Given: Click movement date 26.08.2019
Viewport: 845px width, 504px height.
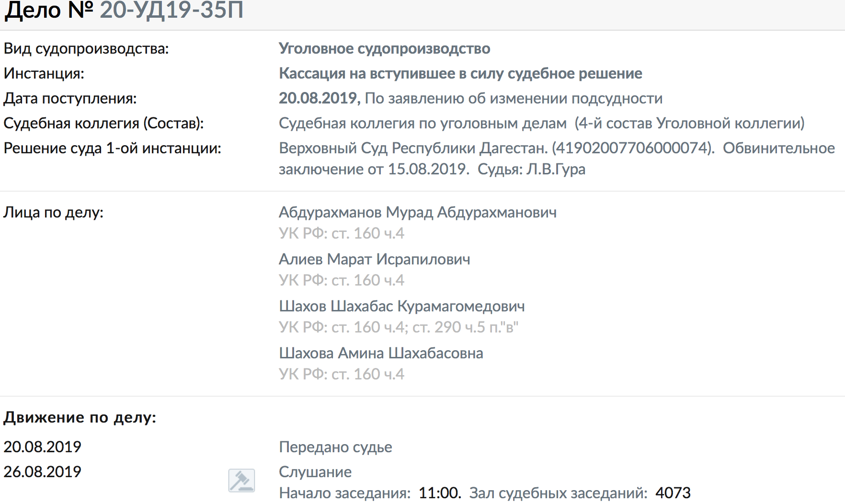Looking at the screenshot, I should coord(43,472).
